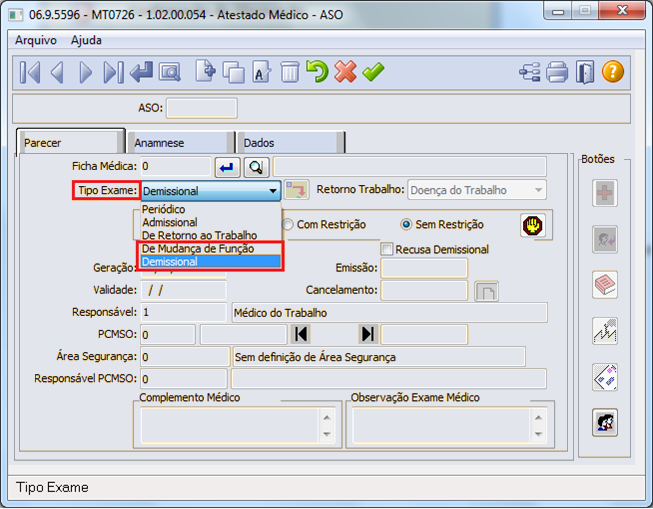Select the Sem Restrição radio button
Viewport: 653px width, 509px height.
(406, 225)
